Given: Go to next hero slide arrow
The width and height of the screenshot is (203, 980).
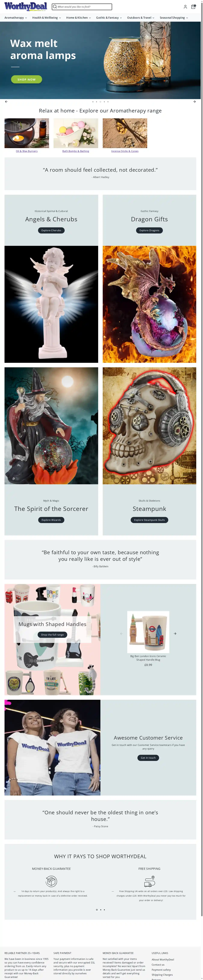Looking at the screenshot, I should (x=194, y=102).
